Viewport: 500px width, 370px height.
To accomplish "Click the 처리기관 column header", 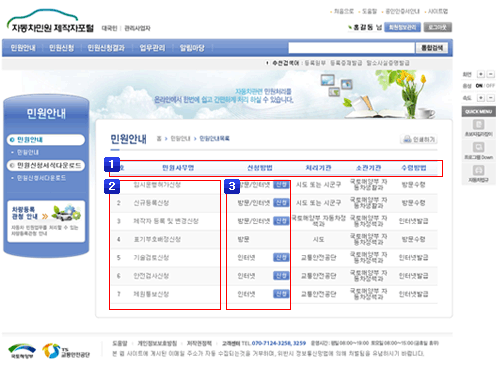I will coord(318,168).
